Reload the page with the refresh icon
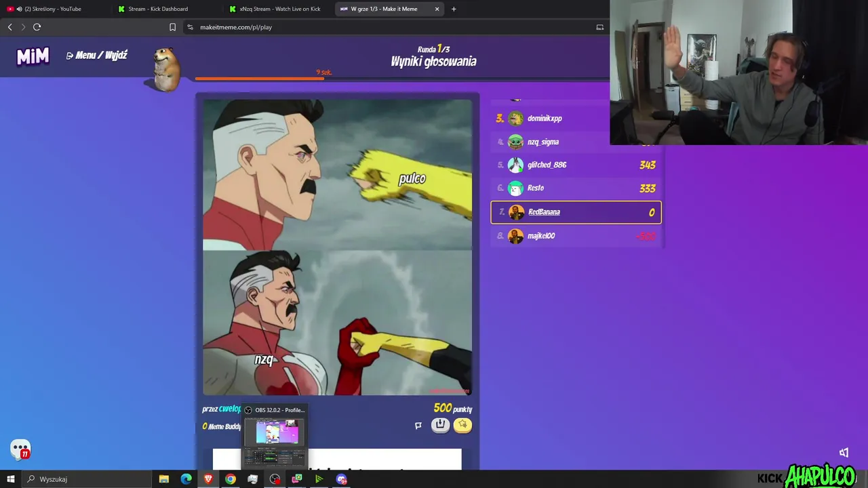Screen dimensions: 868x488 [x=37, y=27]
